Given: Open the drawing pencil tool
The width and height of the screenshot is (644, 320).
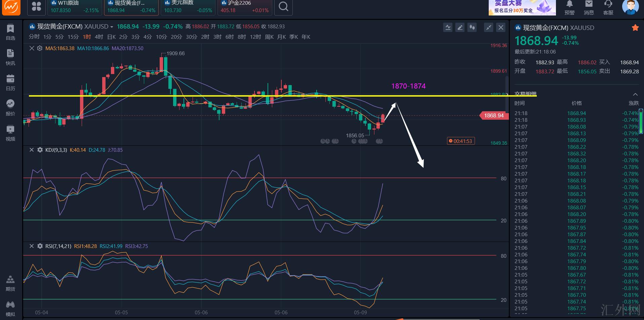Looking at the screenshot, I should [460, 28].
